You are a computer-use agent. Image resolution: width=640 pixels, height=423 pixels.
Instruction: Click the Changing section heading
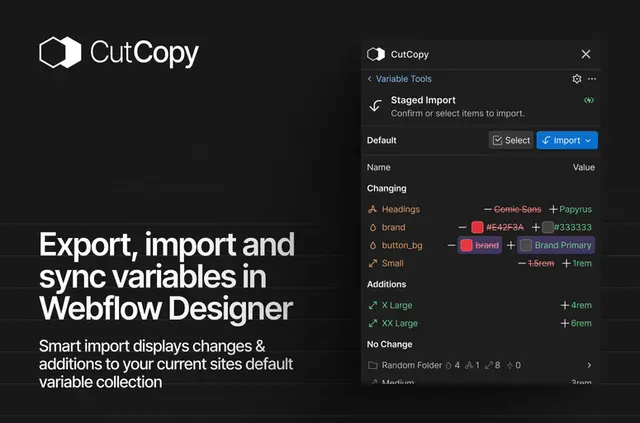386,188
